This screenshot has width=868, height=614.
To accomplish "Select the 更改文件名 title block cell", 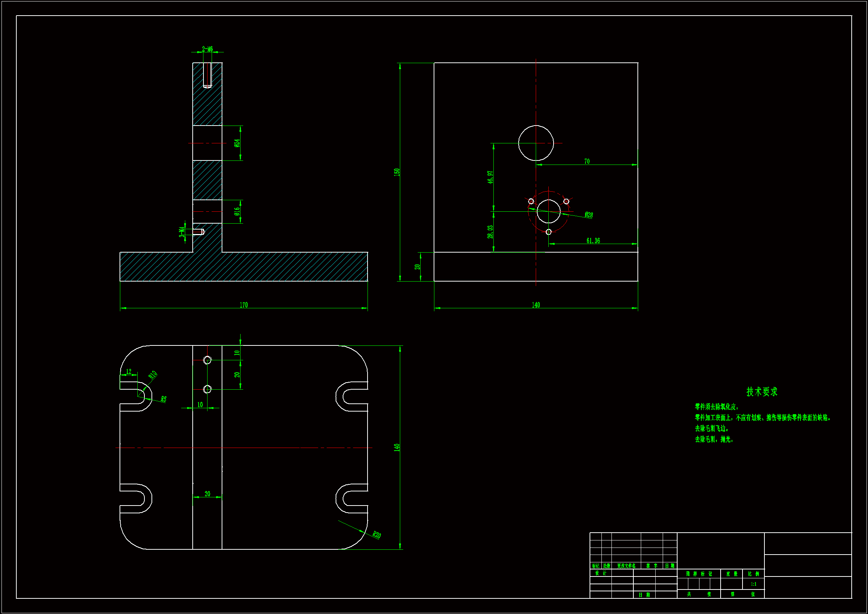I will coord(626,566).
